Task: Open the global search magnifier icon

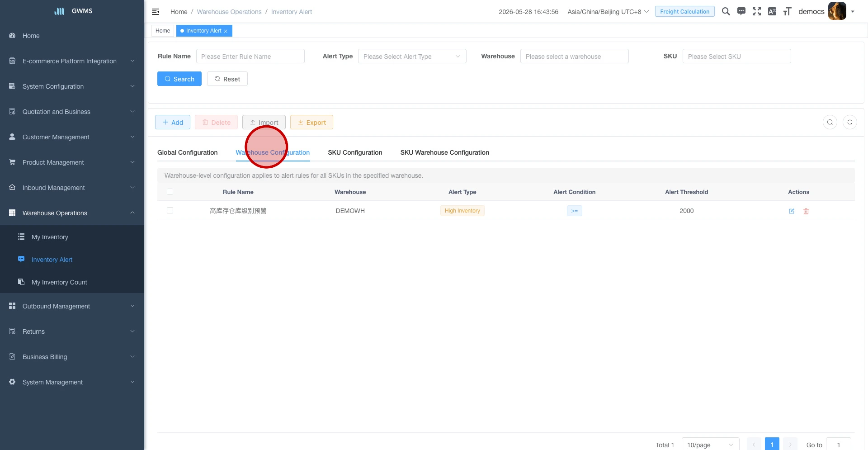Action: pyautogui.click(x=726, y=11)
